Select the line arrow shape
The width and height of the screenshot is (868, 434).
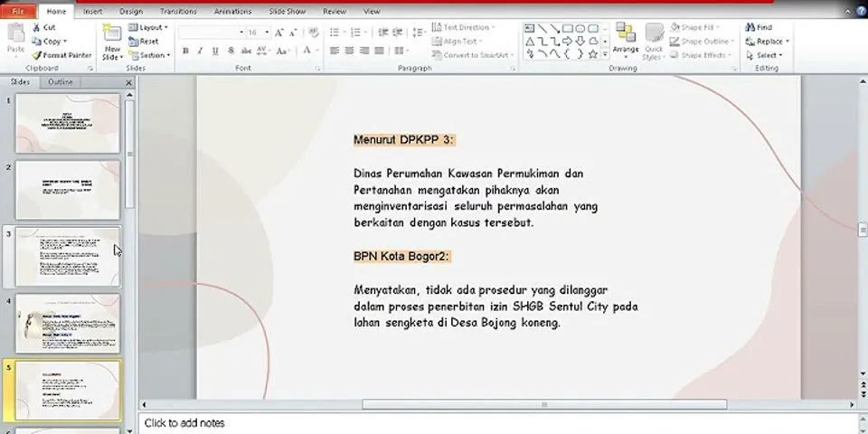(554, 28)
